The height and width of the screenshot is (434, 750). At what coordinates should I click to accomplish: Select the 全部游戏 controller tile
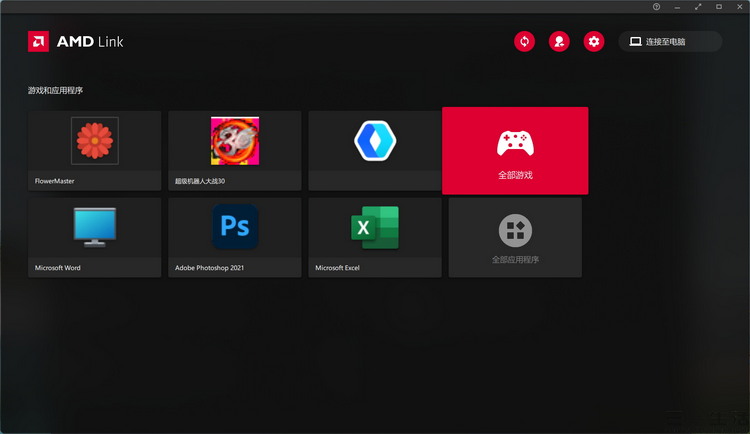(x=515, y=151)
